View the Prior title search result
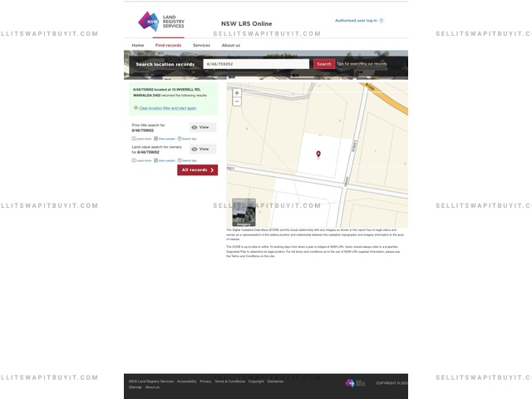532x399 pixels. tap(200, 127)
